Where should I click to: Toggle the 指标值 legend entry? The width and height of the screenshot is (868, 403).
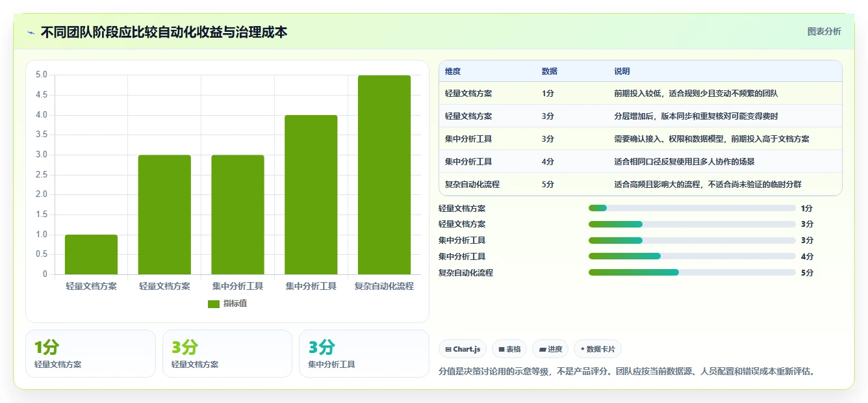(x=227, y=304)
